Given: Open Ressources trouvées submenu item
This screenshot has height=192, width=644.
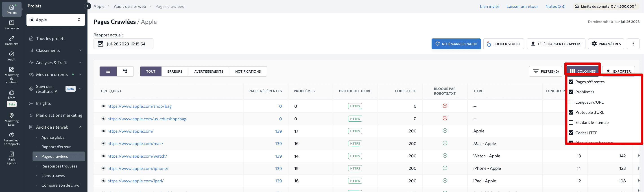Looking at the screenshot, I should pos(59,166).
